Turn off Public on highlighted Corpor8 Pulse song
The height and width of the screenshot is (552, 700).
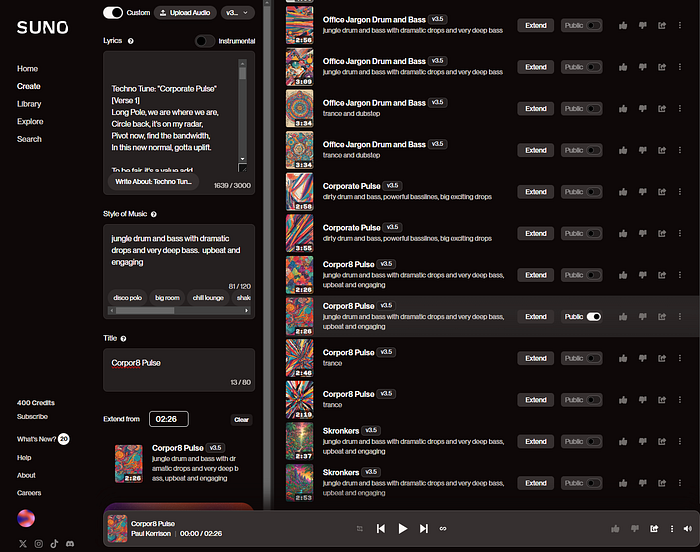(593, 317)
